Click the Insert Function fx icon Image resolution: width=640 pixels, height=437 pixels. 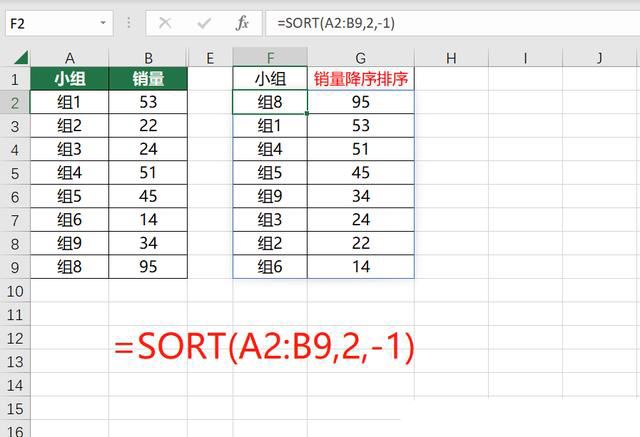pos(242,23)
